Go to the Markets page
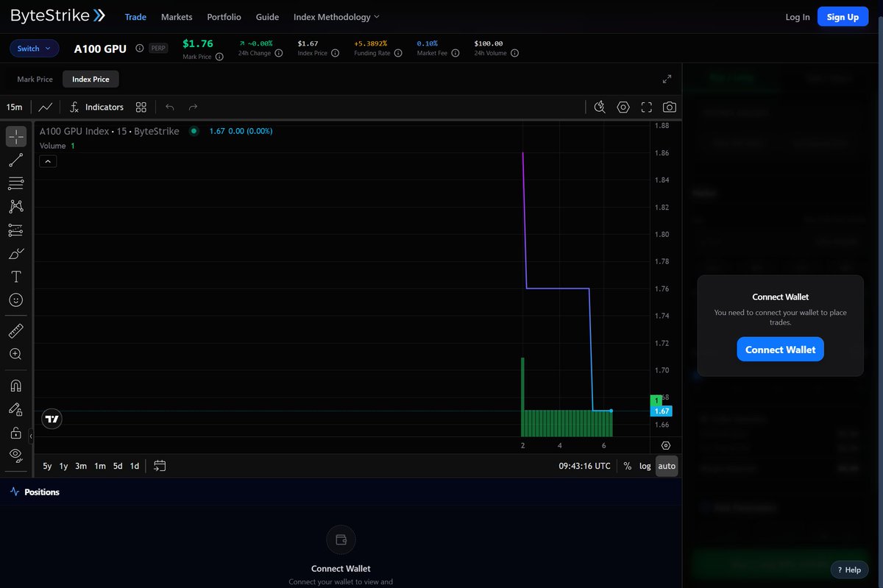The image size is (883, 588). point(177,17)
